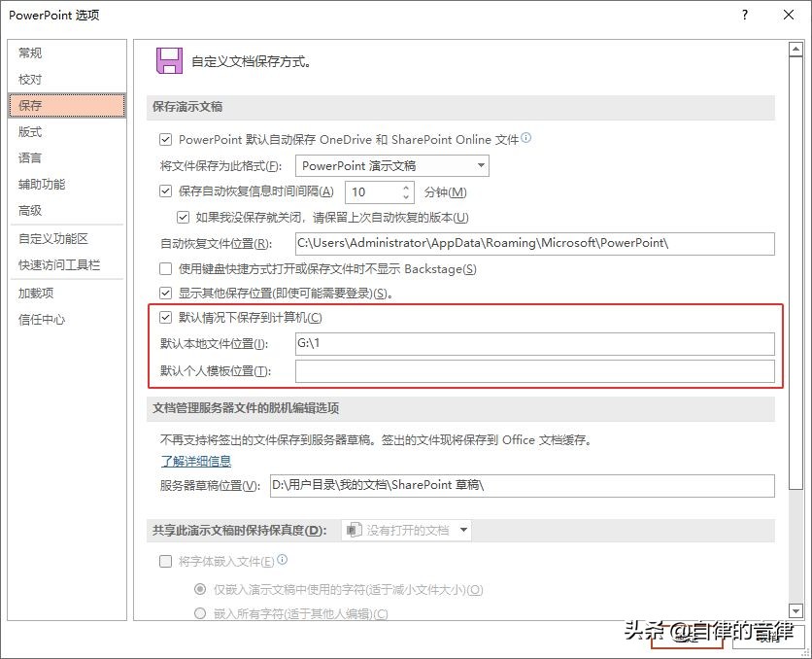Enable 不显示 Backstage checkbox
The width and height of the screenshot is (812, 659).
(x=165, y=269)
